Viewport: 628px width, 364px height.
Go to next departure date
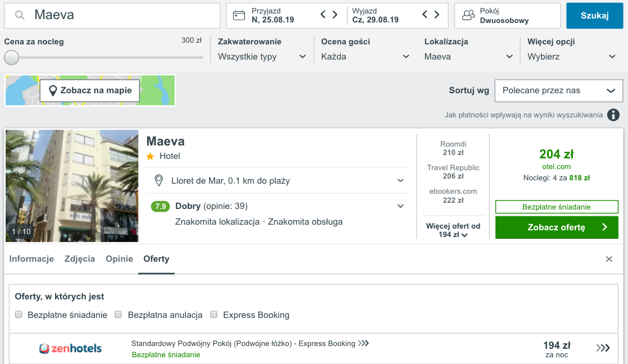pos(437,15)
